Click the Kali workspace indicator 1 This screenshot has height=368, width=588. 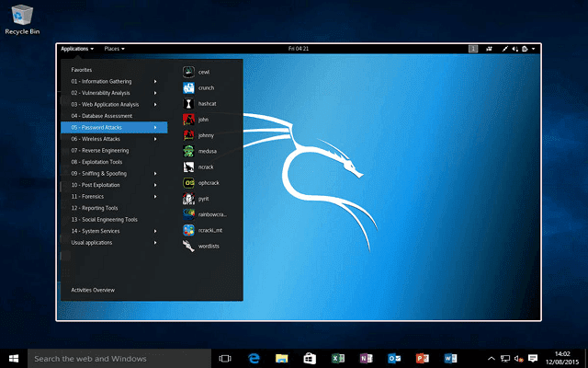pyautogui.click(x=473, y=49)
